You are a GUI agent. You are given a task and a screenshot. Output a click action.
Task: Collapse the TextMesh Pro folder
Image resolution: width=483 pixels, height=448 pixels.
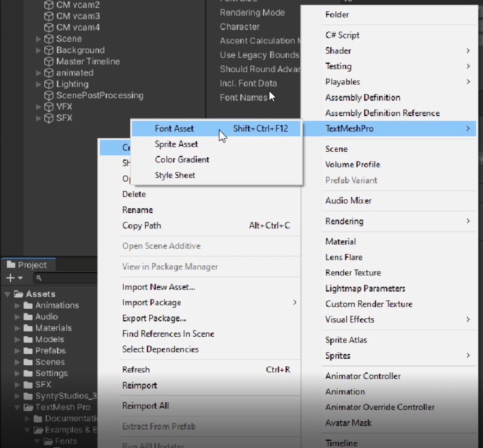[17, 408]
